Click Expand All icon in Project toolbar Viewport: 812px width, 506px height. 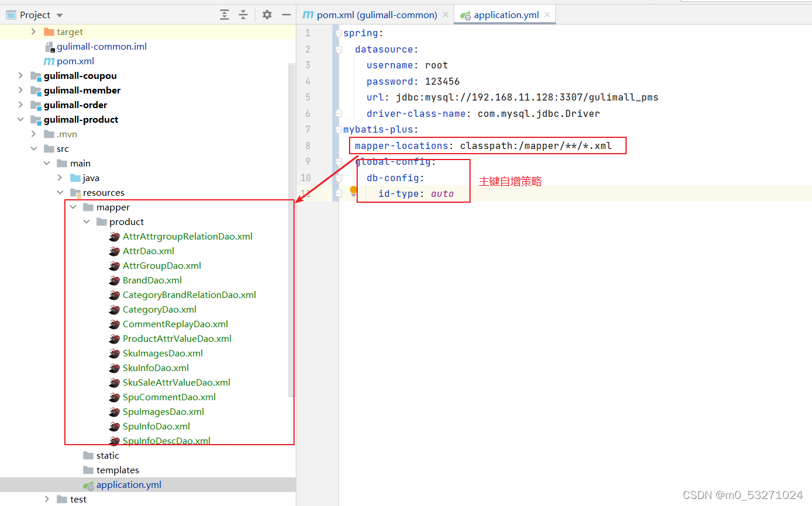coord(224,15)
